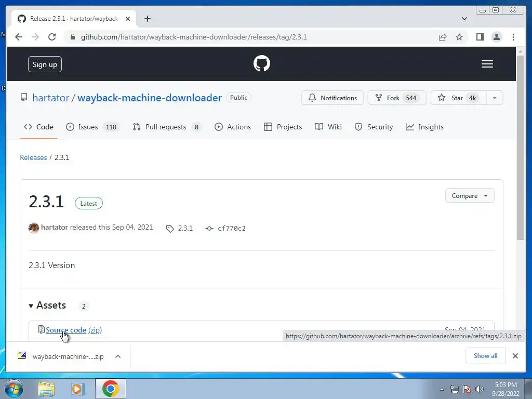Open download item options chevron
The height and width of the screenshot is (399, 532).
[118, 356]
